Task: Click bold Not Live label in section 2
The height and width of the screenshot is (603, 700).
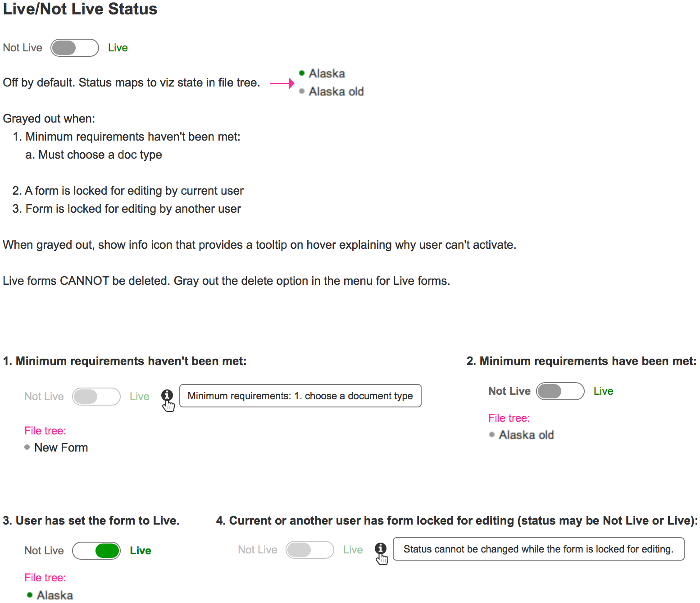Action: pyautogui.click(x=509, y=391)
